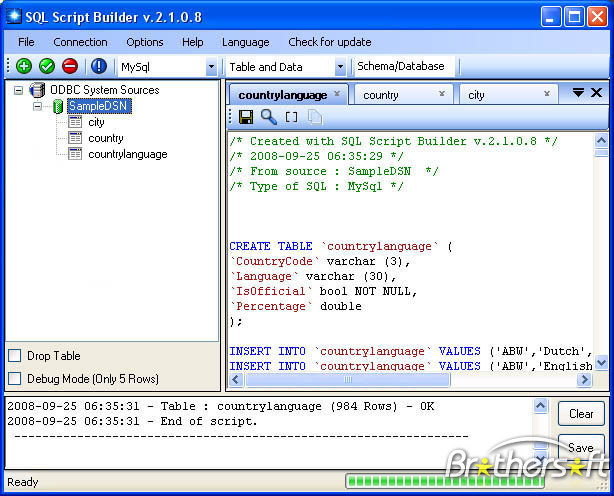Click the Schema/Database input field

tap(404, 66)
